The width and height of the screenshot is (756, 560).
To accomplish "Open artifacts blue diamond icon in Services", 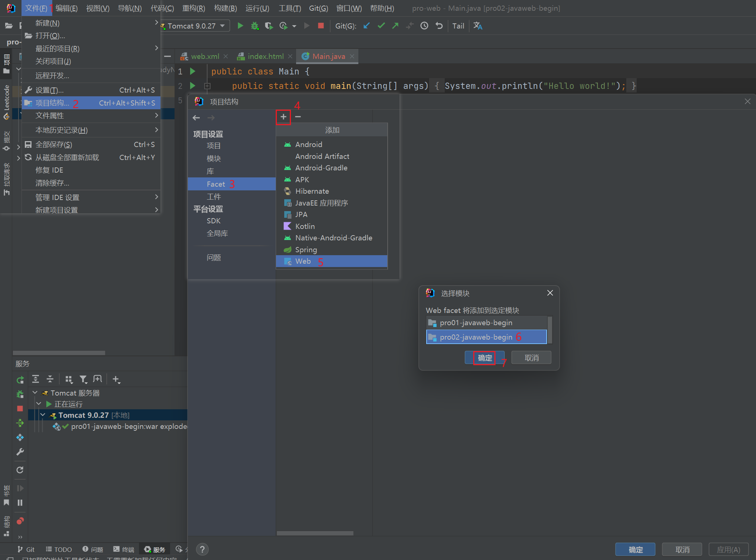I will 20,437.
